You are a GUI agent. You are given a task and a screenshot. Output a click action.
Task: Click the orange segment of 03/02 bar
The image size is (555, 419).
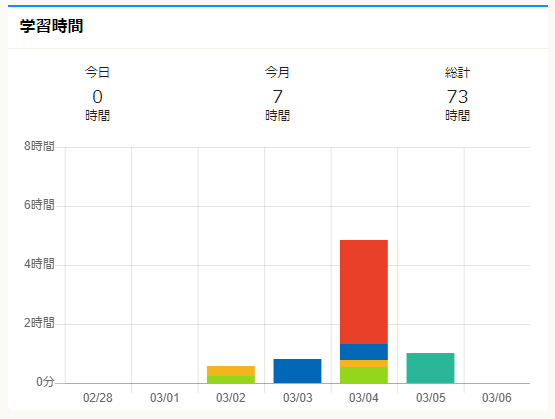(x=231, y=371)
